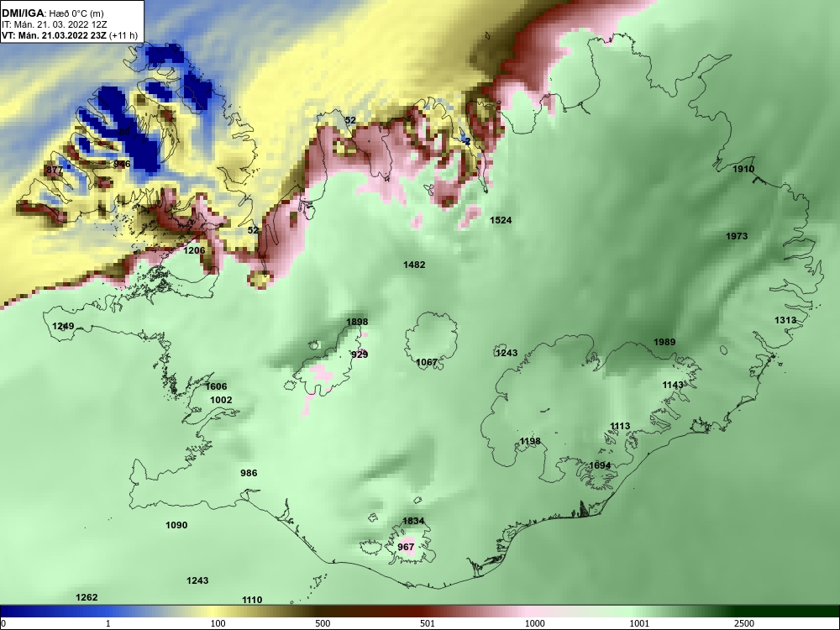Click the legend label 1000
This screenshot has height=630, width=840.
tap(534, 623)
